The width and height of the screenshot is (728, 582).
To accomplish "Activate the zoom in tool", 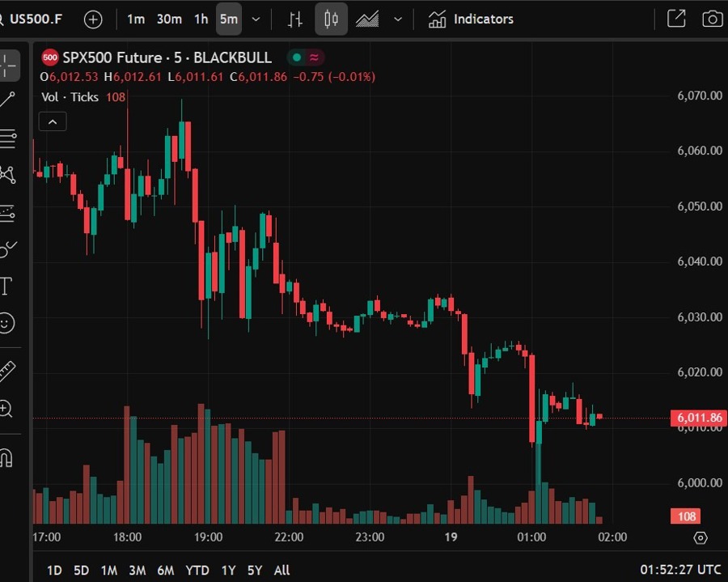I will [6, 409].
